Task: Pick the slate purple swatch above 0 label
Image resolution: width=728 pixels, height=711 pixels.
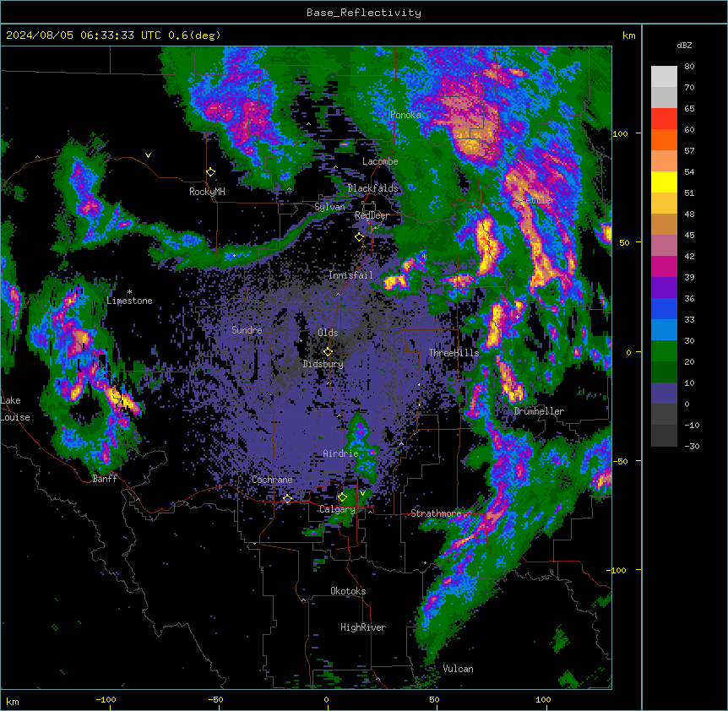Action: click(x=664, y=393)
